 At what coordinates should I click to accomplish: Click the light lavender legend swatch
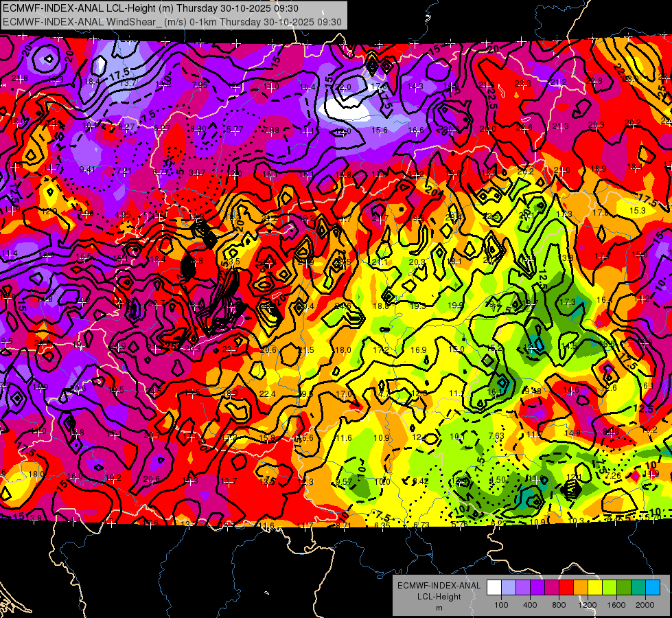coord(509,588)
